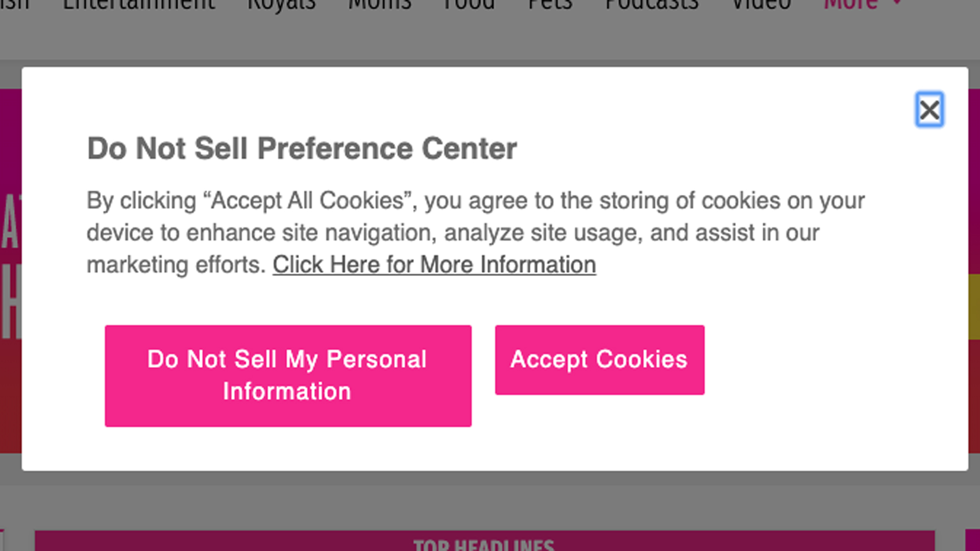
Task: Open the Entertainment navigation item
Action: (139, 4)
